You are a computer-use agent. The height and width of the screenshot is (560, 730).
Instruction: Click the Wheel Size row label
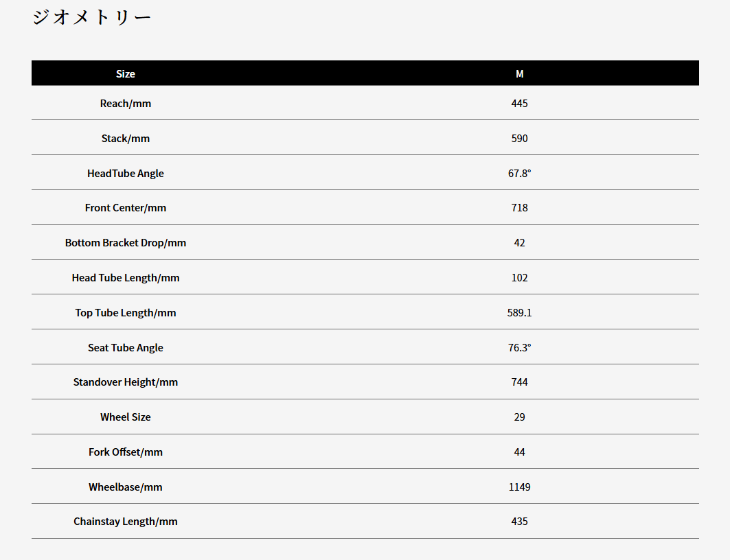[x=126, y=417]
